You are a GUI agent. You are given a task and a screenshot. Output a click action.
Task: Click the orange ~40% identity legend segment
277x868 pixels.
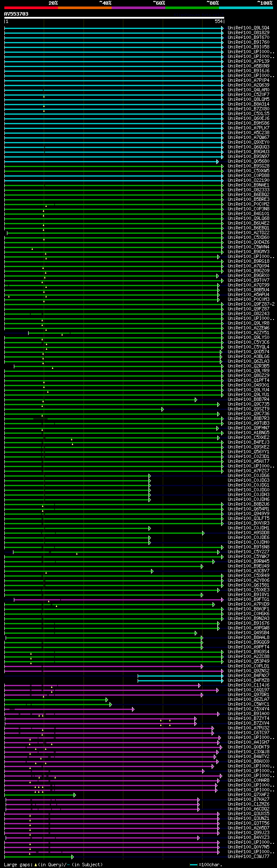coord(84,8)
